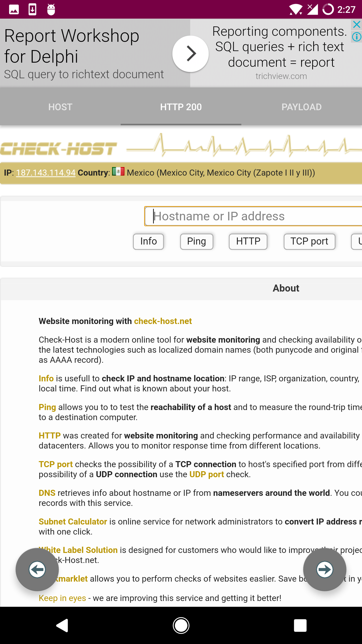Tap the ad subtitle 'SQL query to richtext document'
Screen dimensions: 362x644
click(84, 74)
